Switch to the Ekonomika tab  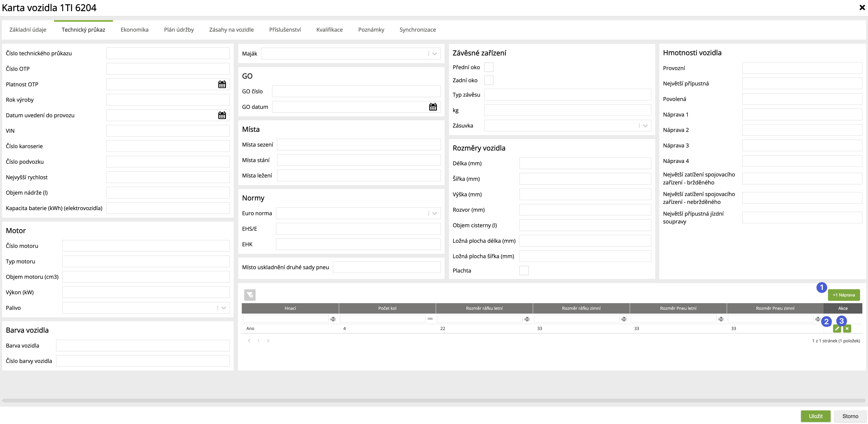[x=134, y=30]
